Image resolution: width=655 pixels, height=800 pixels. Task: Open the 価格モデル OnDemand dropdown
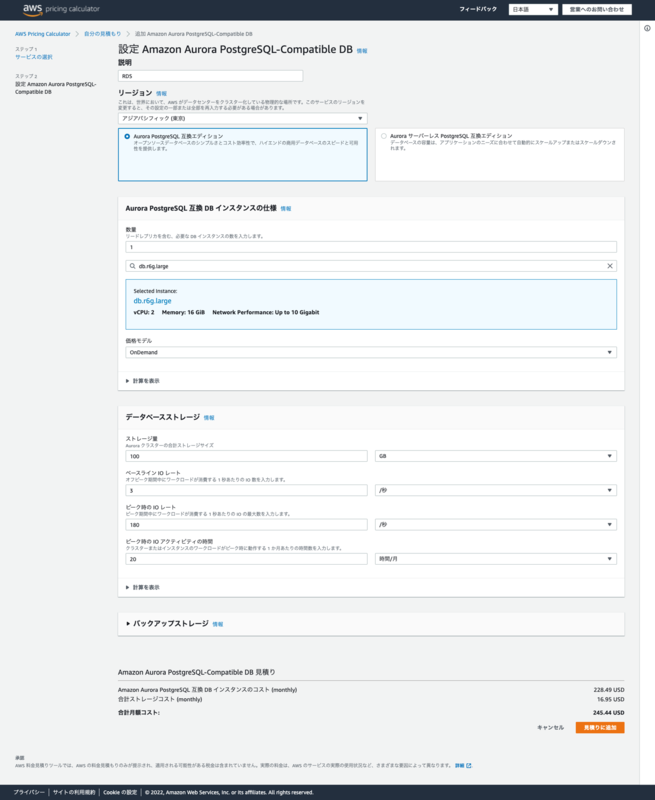tap(371, 353)
